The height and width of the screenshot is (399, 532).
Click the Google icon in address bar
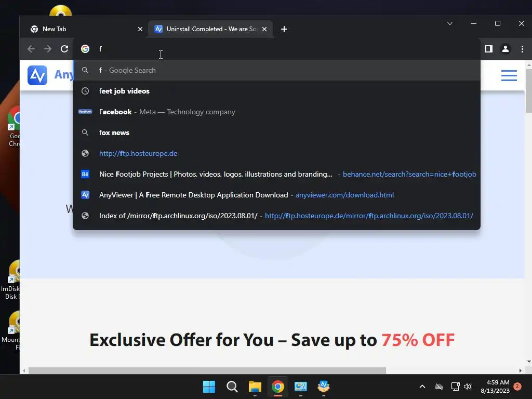(x=85, y=49)
